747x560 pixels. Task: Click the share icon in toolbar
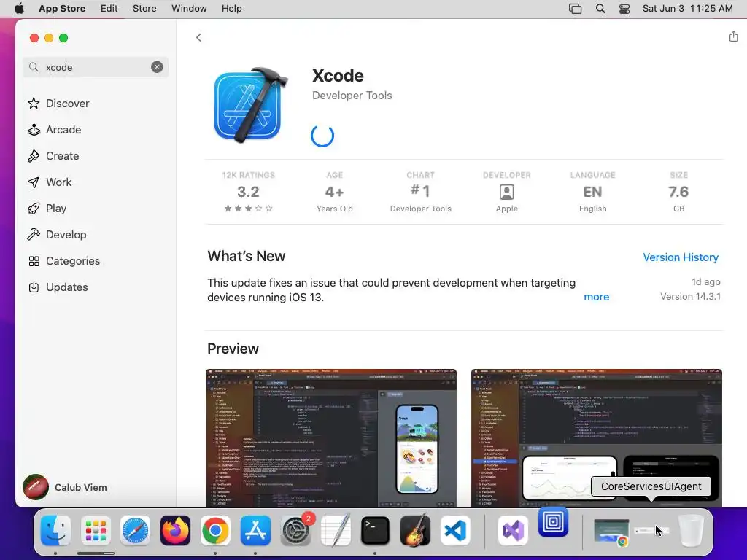[x=733, y=36]
